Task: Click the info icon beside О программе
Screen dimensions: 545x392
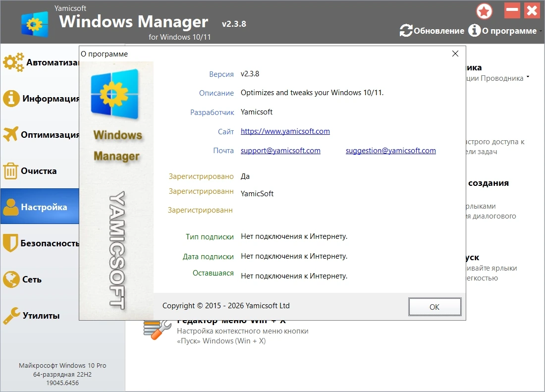Action: coord(475,31)
